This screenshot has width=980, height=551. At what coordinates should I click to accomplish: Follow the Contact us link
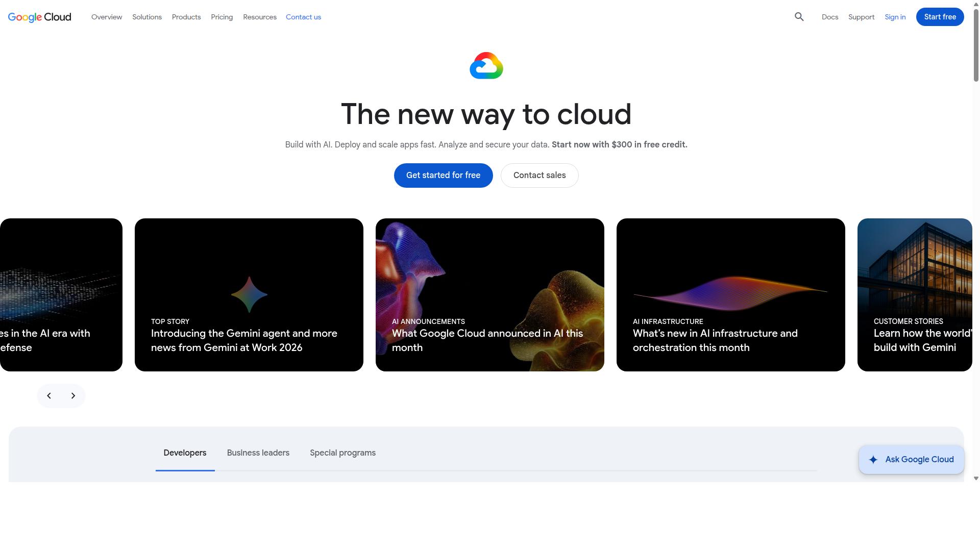click(303, 17)
